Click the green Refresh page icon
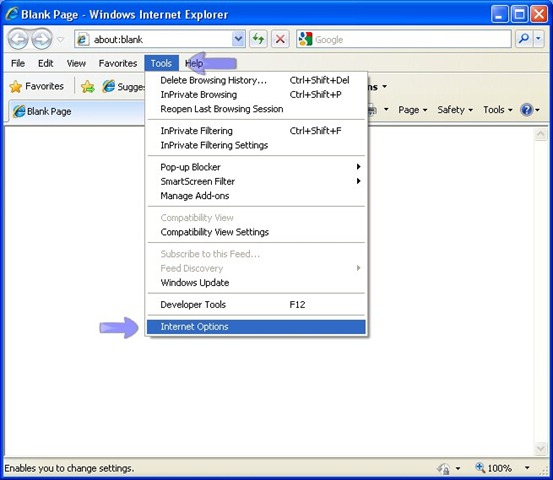This screenshot has width=553, height=480. [x=259, y=39]
